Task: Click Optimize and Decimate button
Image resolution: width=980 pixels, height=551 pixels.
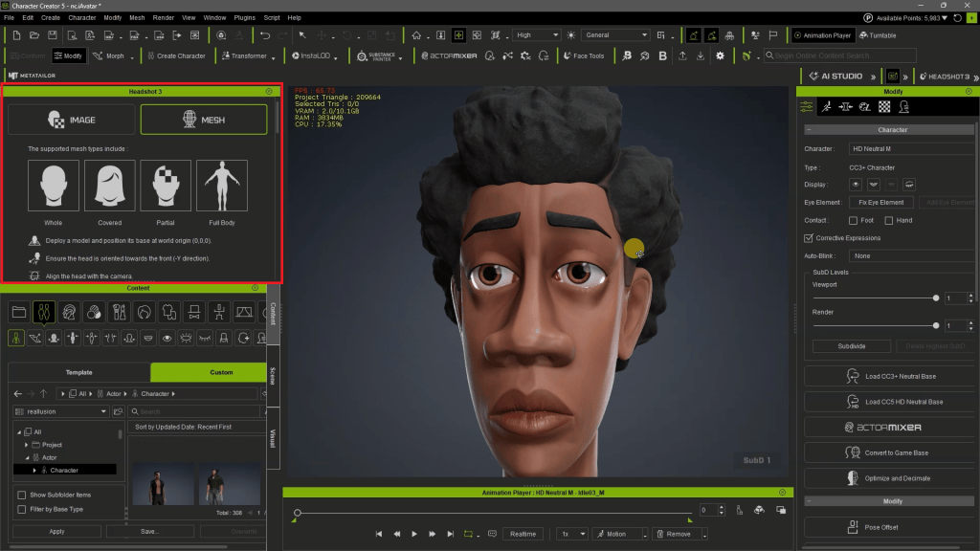Action: [889, 478]
